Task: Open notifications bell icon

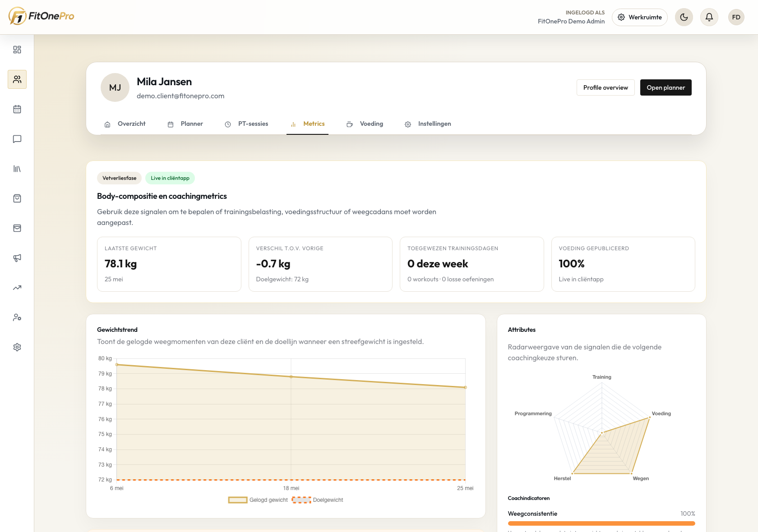Action: coord(709,17)
